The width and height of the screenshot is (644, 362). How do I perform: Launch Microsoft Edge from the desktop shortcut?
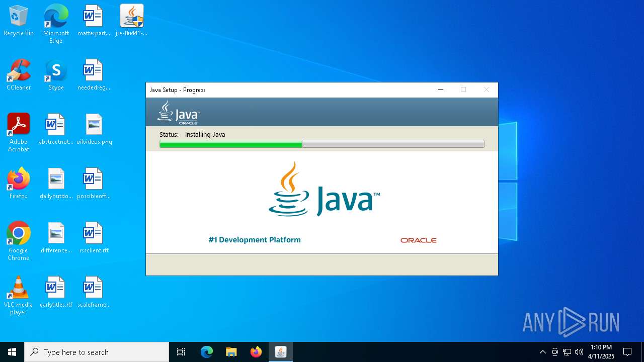pyautogui.click(x=56, y=24)
